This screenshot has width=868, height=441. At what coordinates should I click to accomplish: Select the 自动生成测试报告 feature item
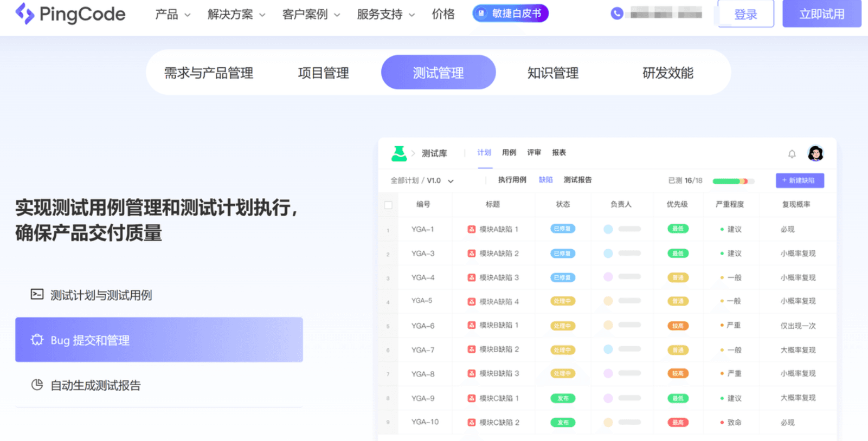click(x=159, y=385)
